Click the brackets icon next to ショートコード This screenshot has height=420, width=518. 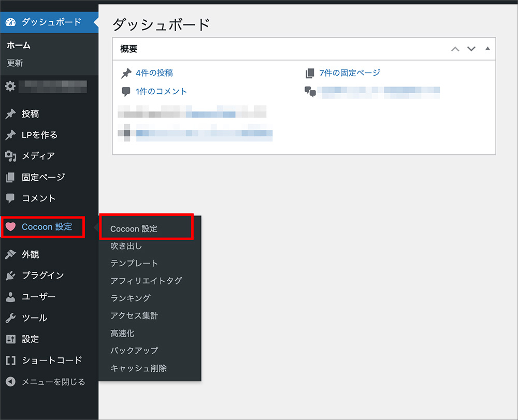(10, 360)
